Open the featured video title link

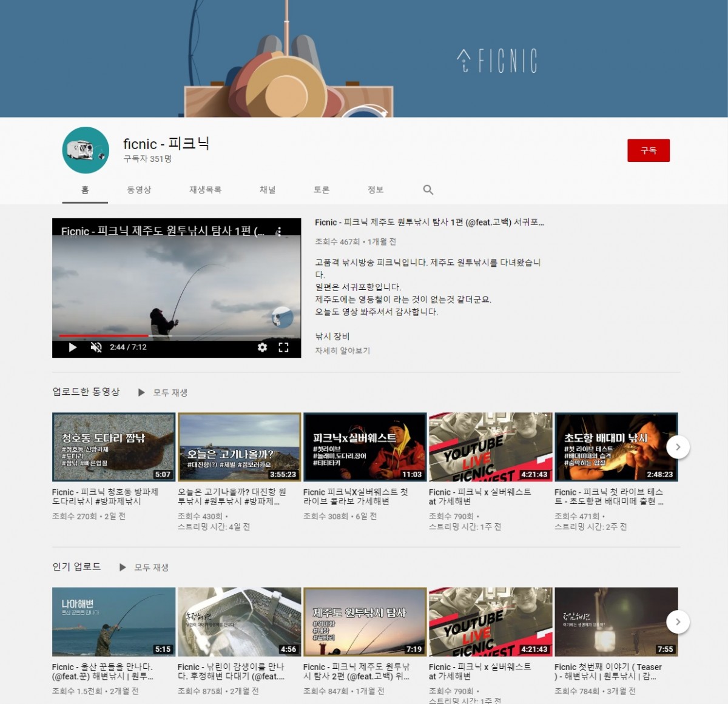point(429,223)
